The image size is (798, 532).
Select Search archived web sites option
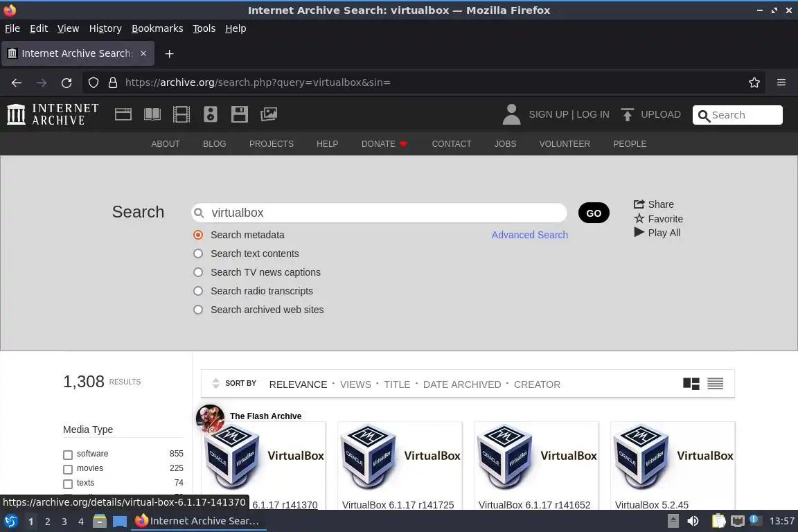(x=198, y=310)
